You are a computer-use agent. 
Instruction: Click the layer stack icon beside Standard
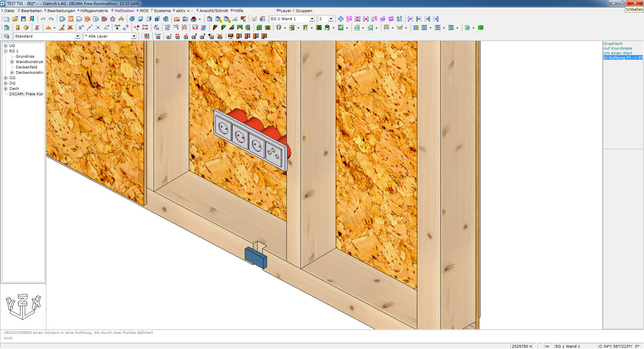pos(7,36)
